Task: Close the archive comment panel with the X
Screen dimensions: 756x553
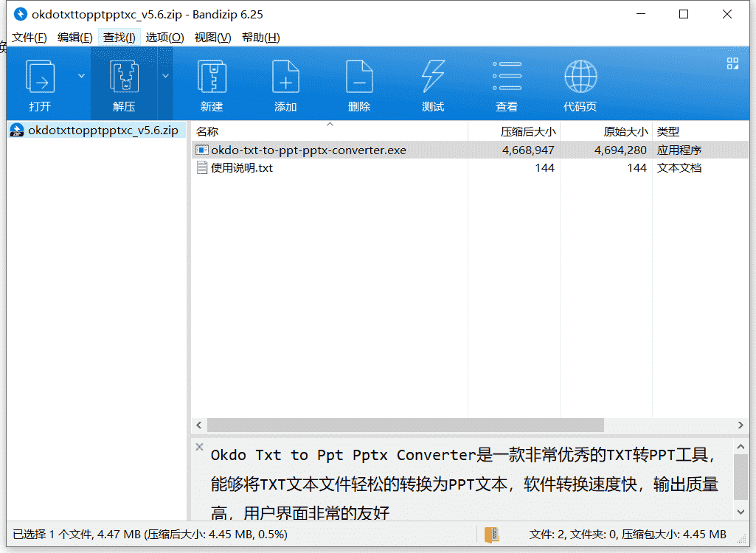Action: (x=200, y=447)
